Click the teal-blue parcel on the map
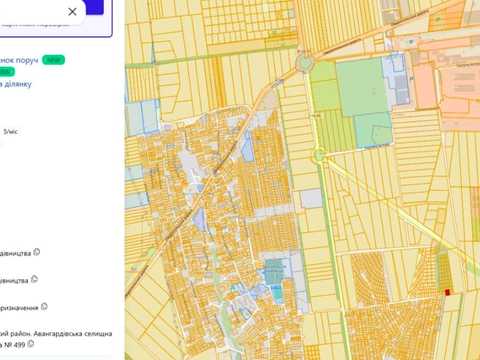 (274, 272)
